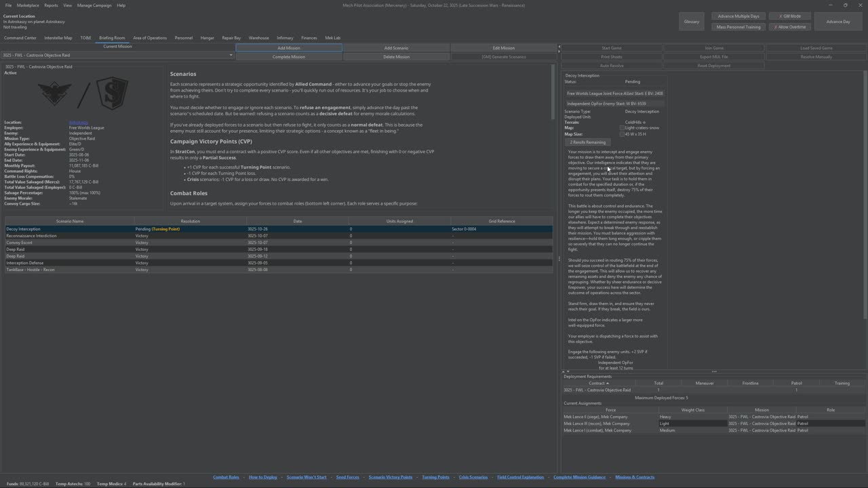Click the Export MUL File button
Image resolution: width=868 pixels, height=488 pixels.
tap(714, 57)
